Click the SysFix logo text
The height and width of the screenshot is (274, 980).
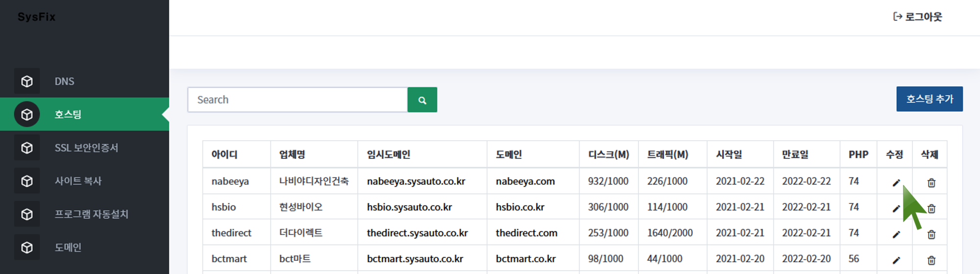(x=36, y=17)
